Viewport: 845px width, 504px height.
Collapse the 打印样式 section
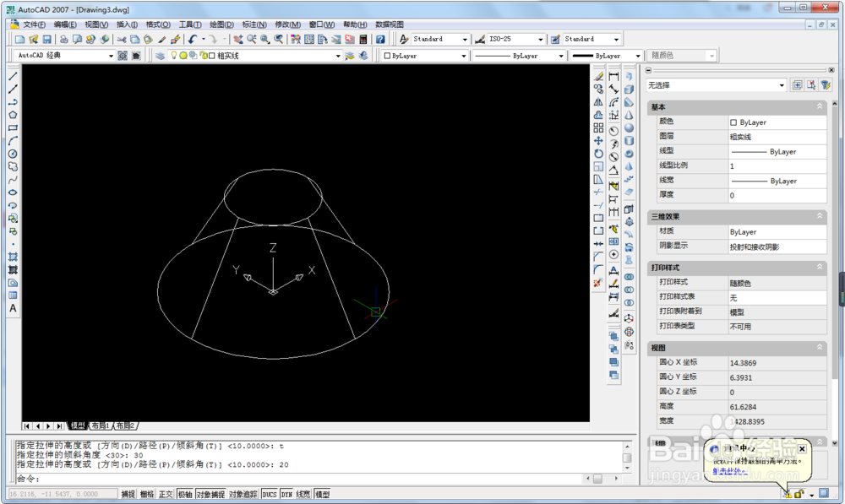pyautogui.click(x=820, y=267)
